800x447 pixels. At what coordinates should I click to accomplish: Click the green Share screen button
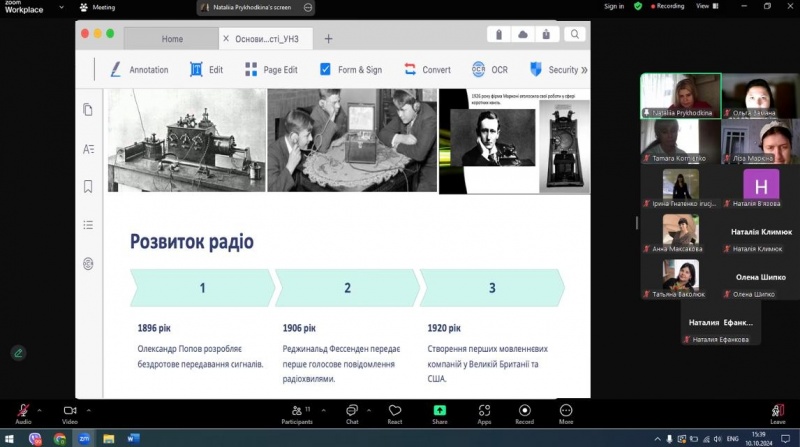tap(439, 412)
